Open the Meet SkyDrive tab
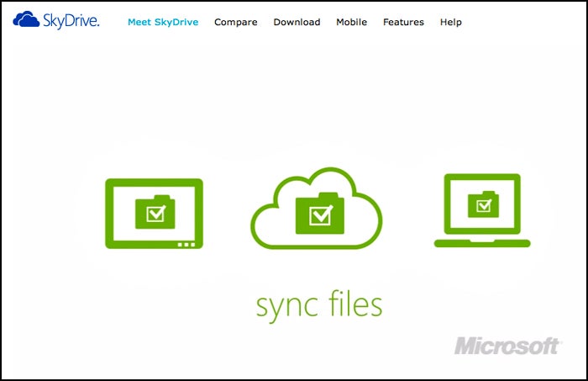Image resolution: width=588 pixels, height=381 pixels. 163,22
